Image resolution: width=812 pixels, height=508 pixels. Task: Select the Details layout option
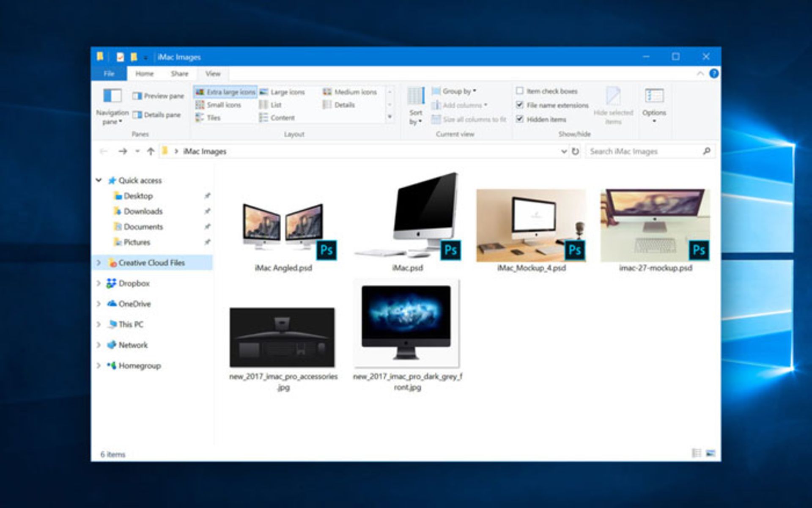click(x=344, y=105)
